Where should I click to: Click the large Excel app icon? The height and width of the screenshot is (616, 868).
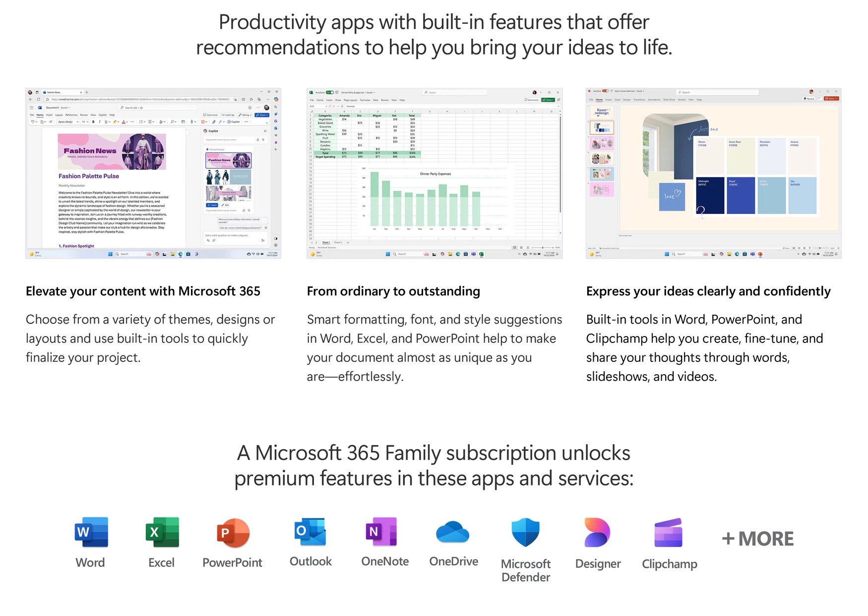tap(162, 532)
